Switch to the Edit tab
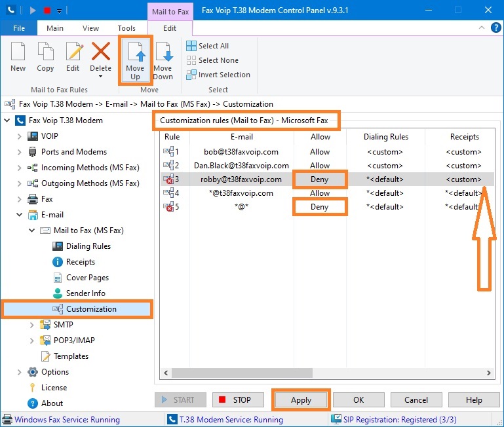This screenshot has width=504, height=427. coord(170,28)
